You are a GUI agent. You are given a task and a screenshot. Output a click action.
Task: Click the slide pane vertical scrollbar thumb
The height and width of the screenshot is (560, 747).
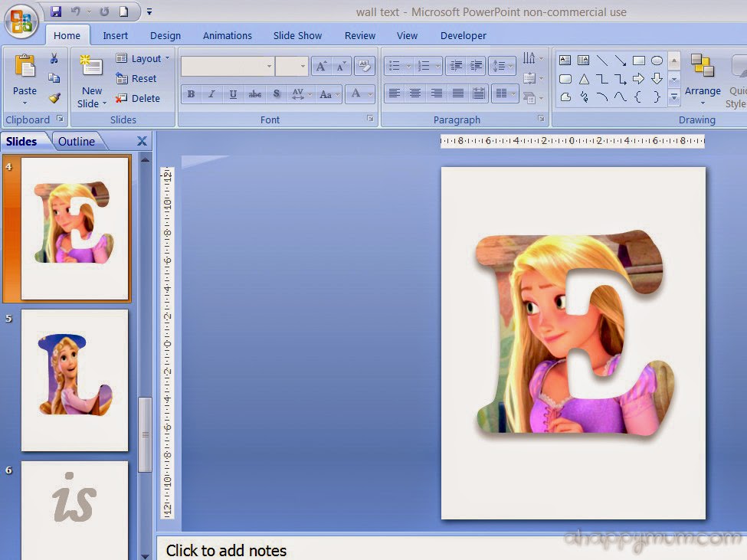point(145,434)
